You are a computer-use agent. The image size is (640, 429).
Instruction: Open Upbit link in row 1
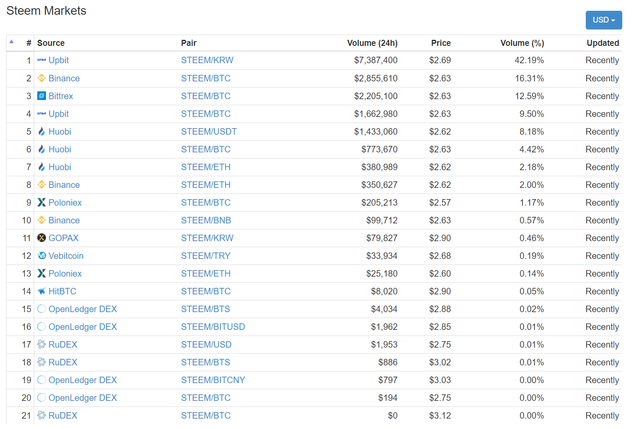pyautogui.click(x=58, y=60)
